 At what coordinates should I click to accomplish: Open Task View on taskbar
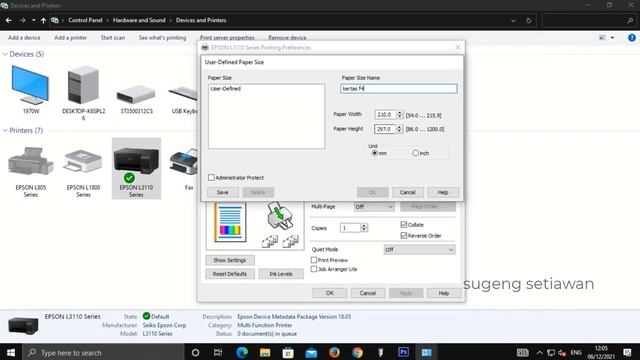(x=218, y=352)
